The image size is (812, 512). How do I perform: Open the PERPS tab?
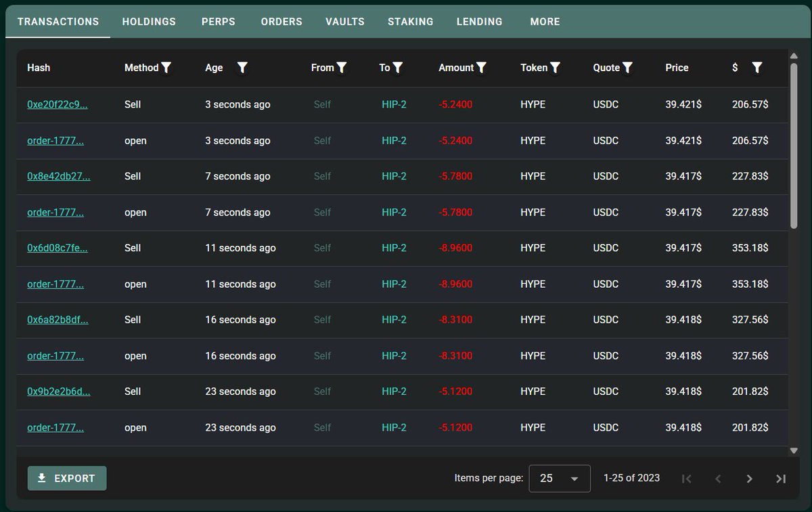tap(219, 22)
